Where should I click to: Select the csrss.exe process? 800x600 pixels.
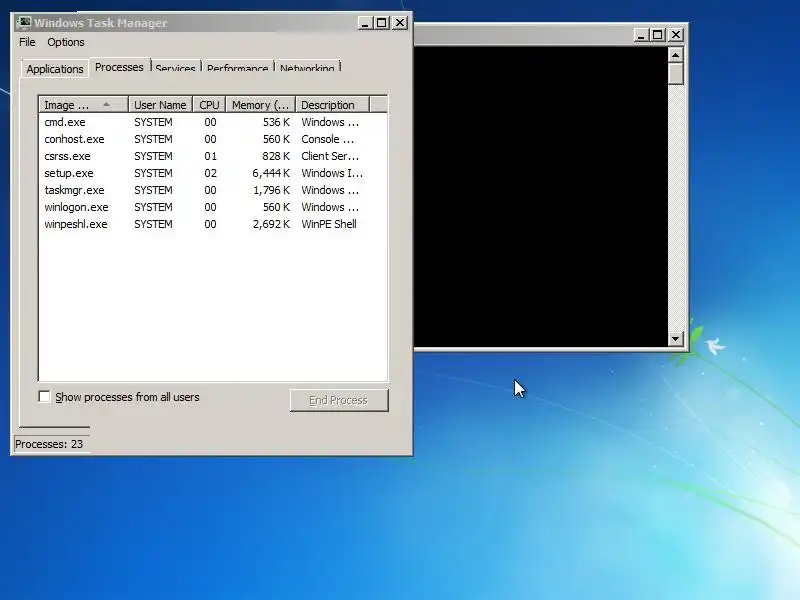[213, 156]
